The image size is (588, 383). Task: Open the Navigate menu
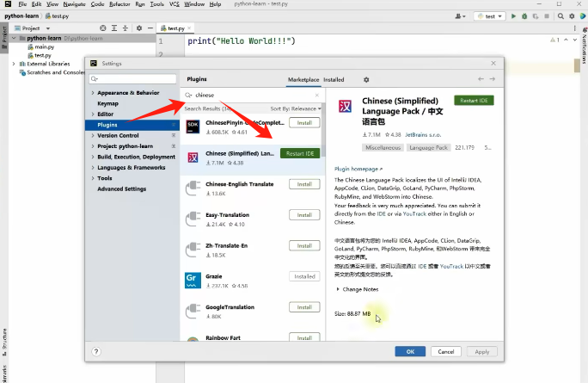74,4
